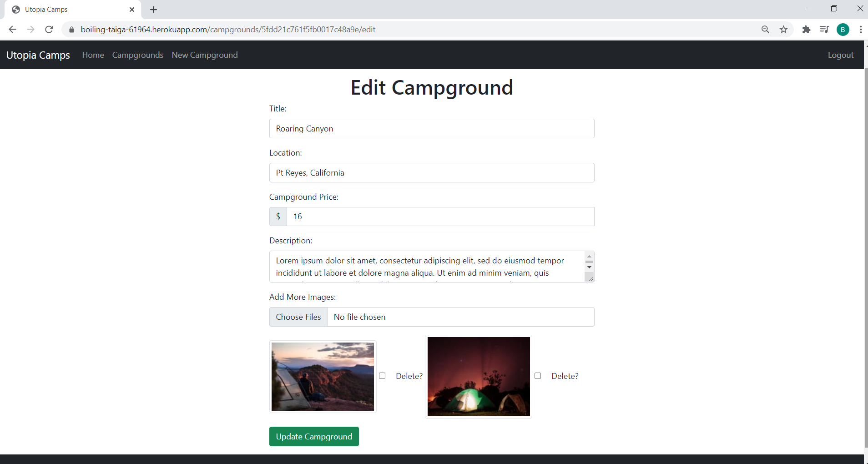Open the browser extensions puzzle icon
Image resolution: width=868 pixels, height=464 pixels.
(x=806, y=29)
